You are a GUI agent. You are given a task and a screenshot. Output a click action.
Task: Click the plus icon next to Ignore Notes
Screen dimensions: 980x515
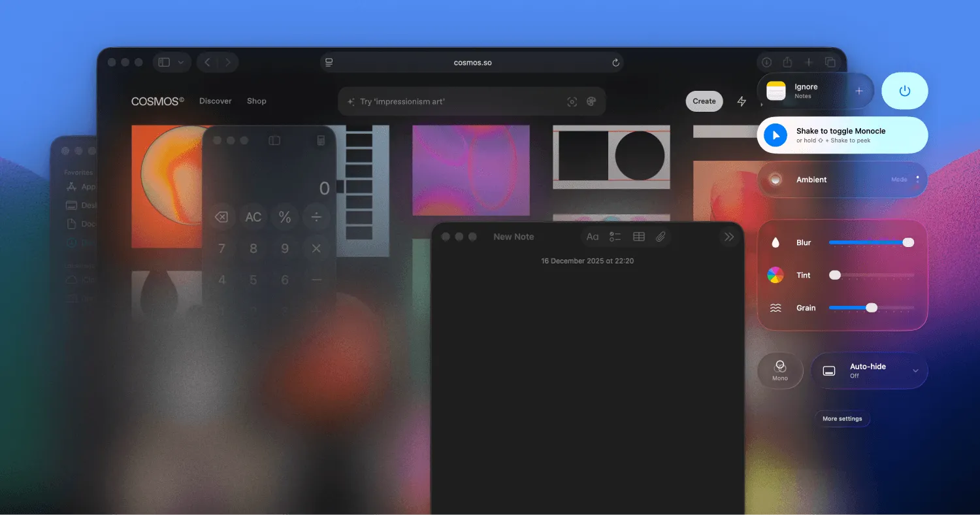859,91
